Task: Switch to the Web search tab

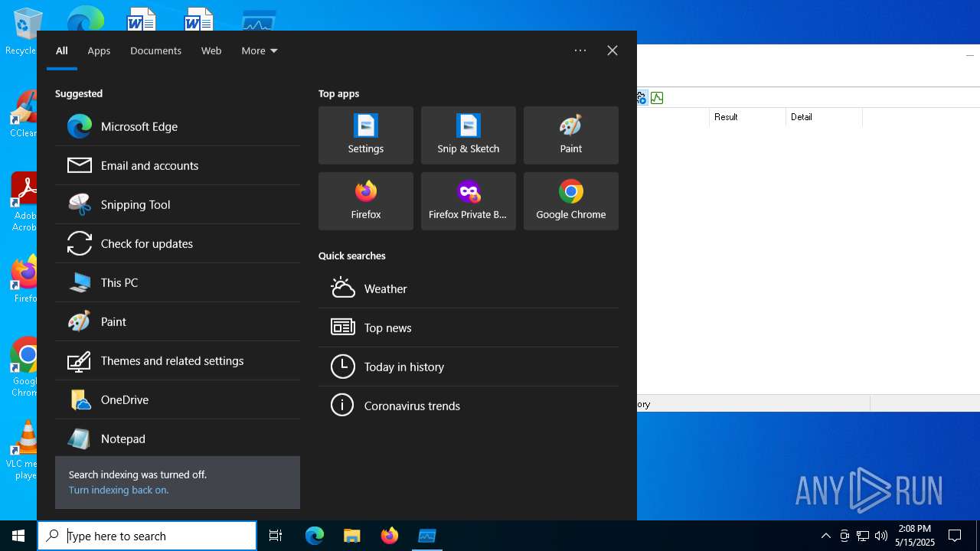Action: tap(211, 51)
